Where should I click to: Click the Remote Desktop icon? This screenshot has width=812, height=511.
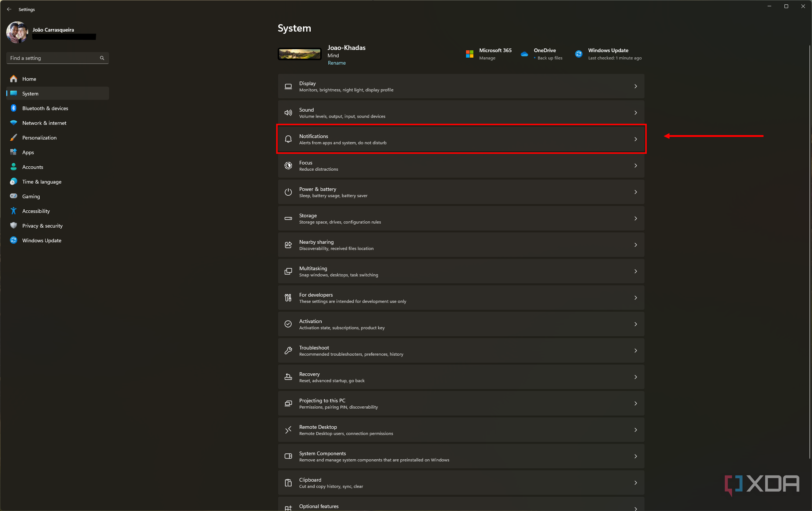[288, 430]
